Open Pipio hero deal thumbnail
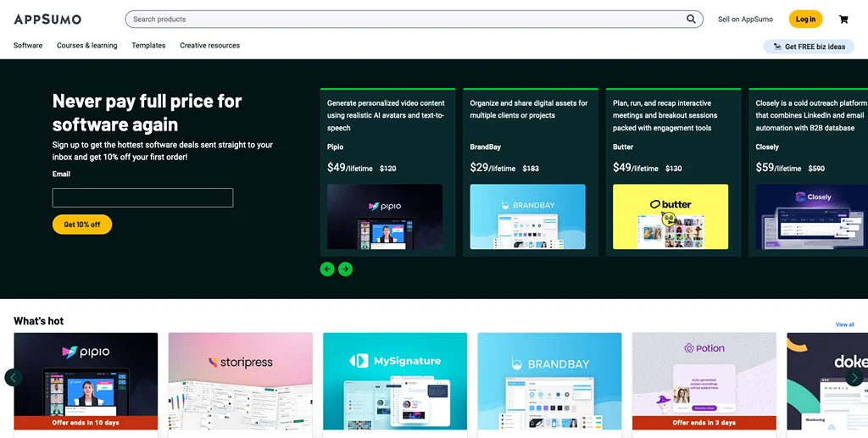This screenshot has width=868, height=438. 385,217
